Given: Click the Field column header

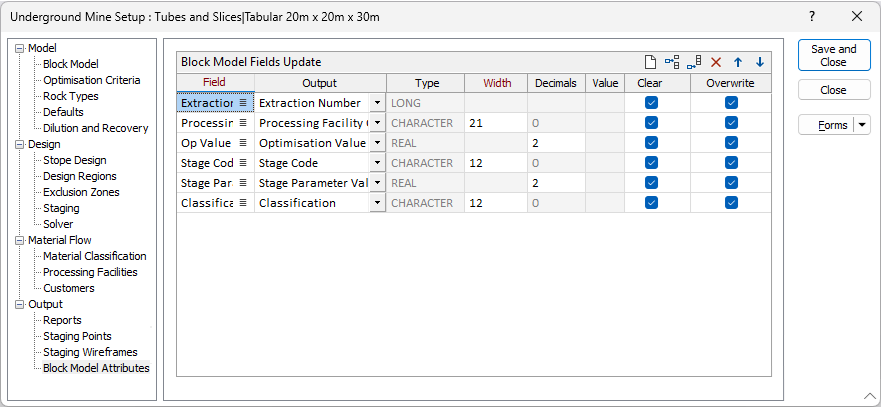Looking at the screenshot, I should coord(216,83).
